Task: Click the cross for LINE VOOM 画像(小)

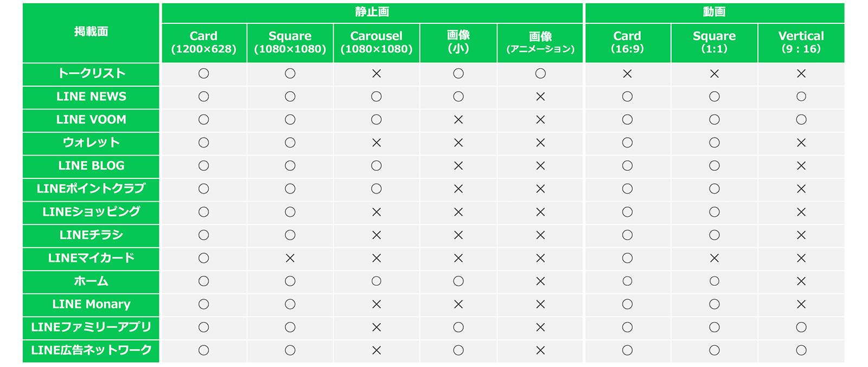Action: [x=458, y=120]
